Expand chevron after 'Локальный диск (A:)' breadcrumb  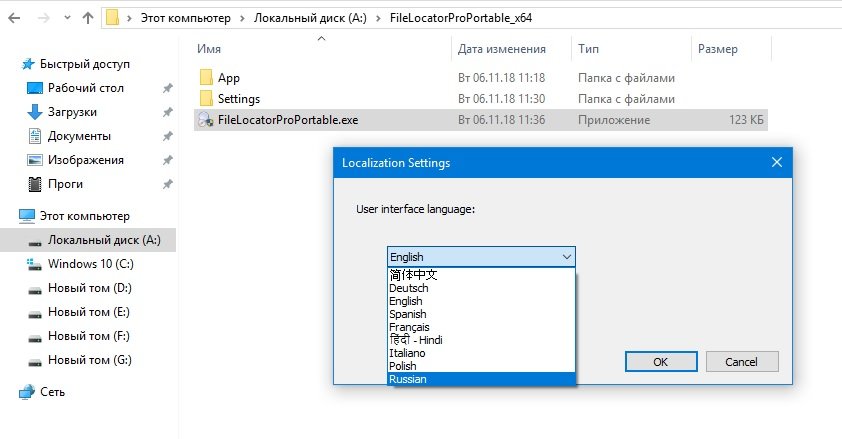(378, 18)
